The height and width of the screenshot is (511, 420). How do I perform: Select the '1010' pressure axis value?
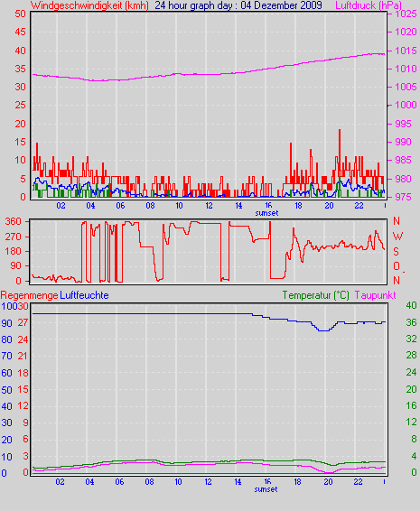[406, 69]
